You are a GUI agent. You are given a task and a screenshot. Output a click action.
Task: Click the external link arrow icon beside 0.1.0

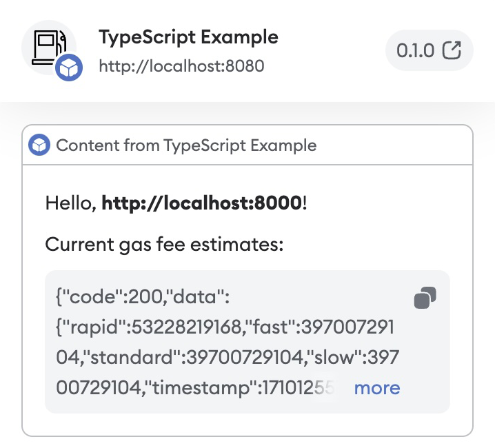pyautogui.click(x=452, y=50)
